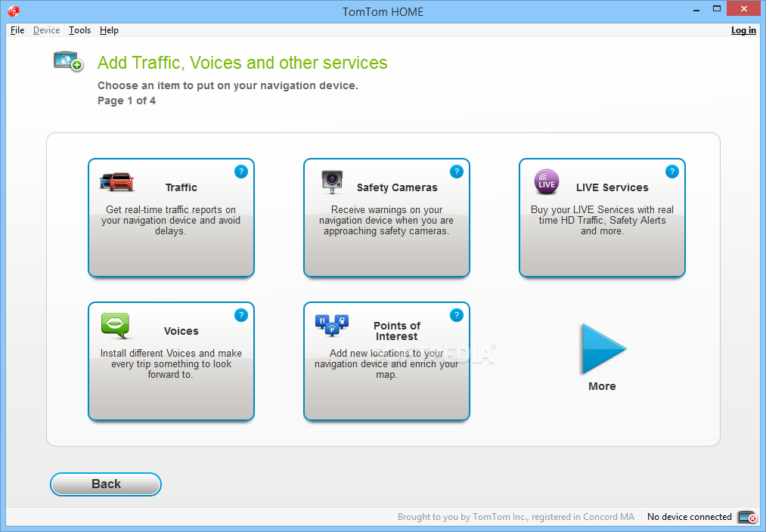Screen dimensions: 766x532
Task: Click 'Get real-time traffic reports' description
Action: click(x=171, y=220)
